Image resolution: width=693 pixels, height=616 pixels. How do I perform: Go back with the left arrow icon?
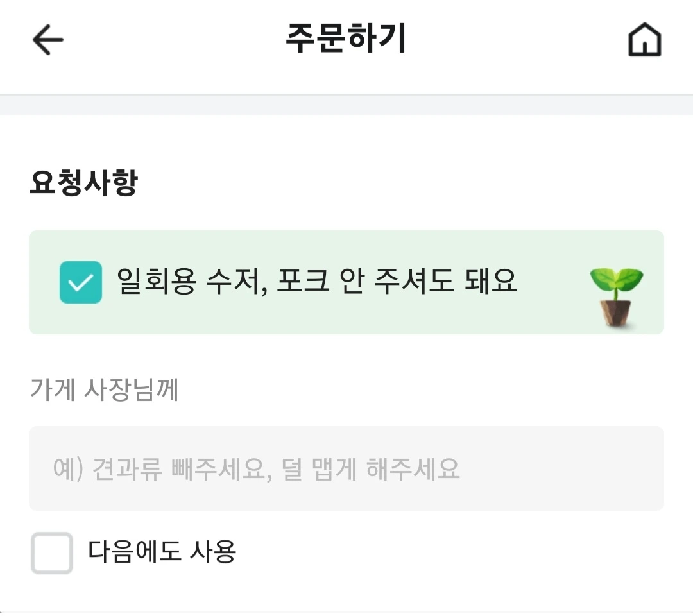[47, 40]
